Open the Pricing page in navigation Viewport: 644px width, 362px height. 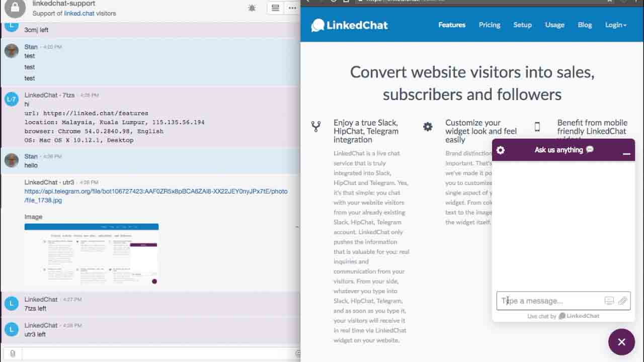pos(490,25)
